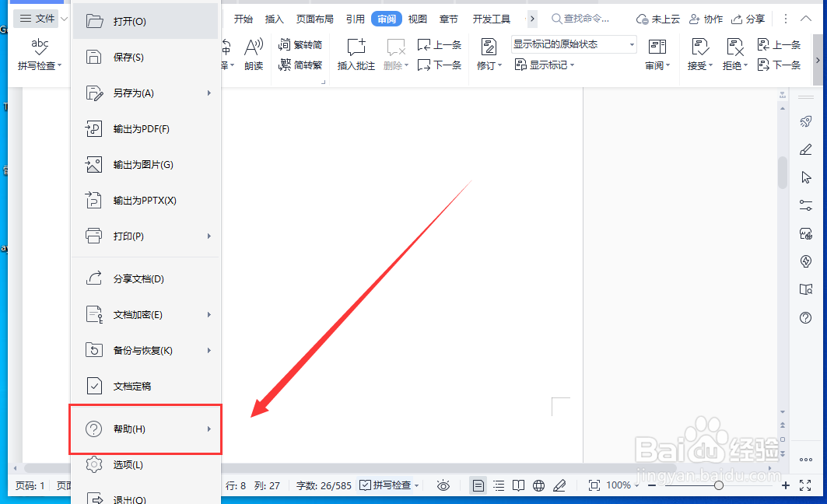Screen dimensions: 827x504
Task: Click 分享文档(D) in the file menu
Action: pyautogui.click(x=145, y=278)
